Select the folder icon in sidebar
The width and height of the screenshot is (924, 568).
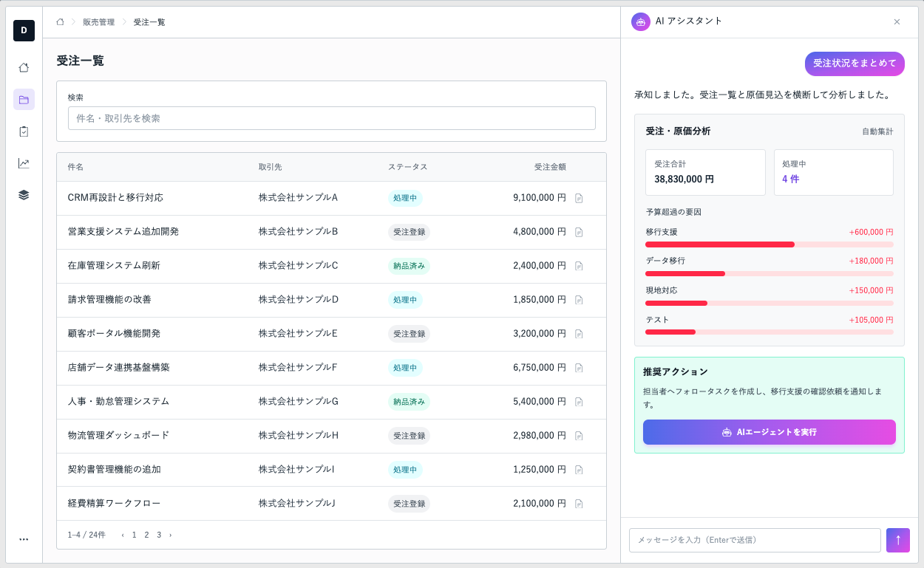point(24,100)
